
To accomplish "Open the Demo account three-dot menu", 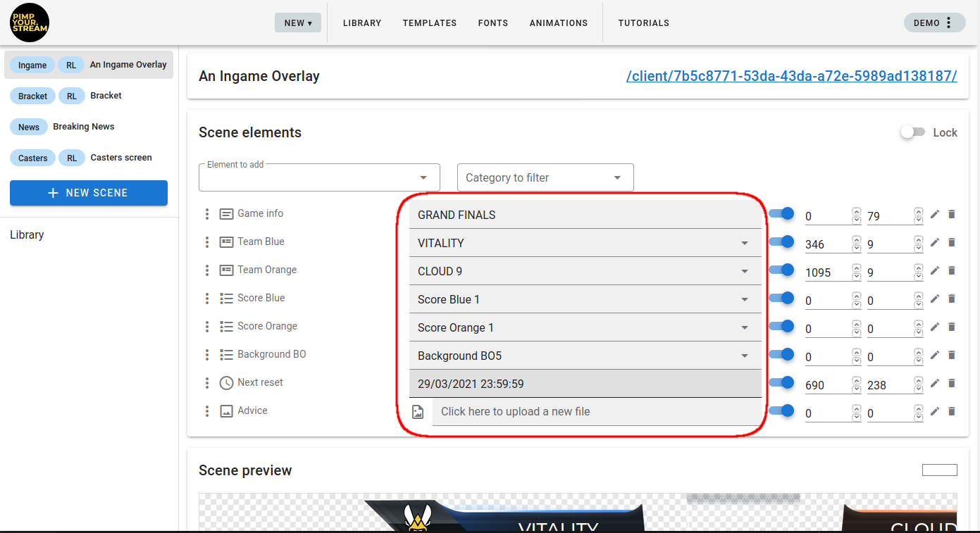I will pos(948,23).
